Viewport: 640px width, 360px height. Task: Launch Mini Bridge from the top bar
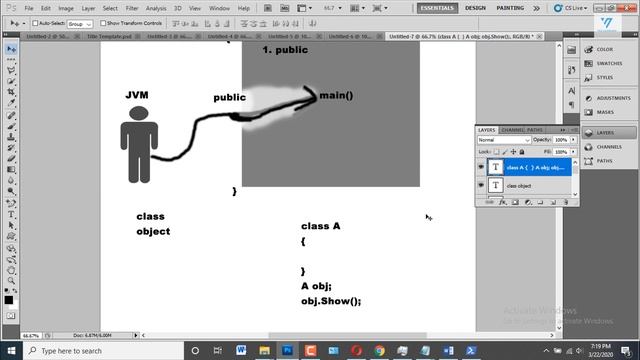[285, 8]
